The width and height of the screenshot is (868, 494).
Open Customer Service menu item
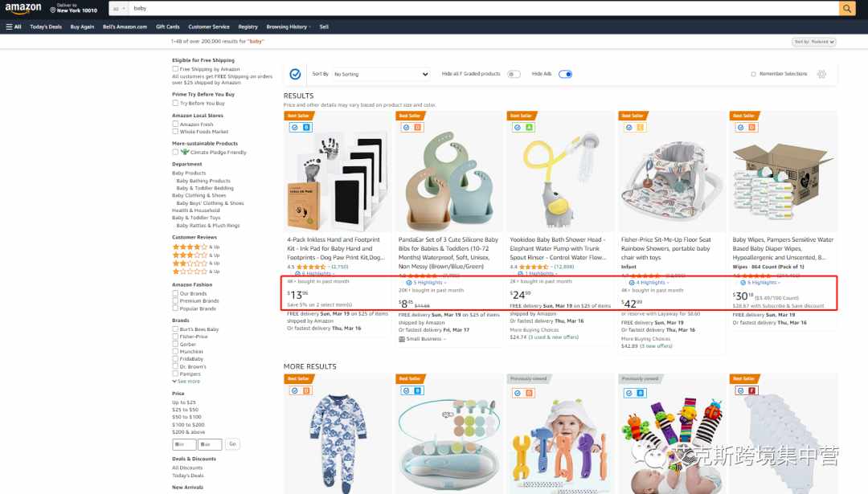pyautogui.click(x=209, y=27)
